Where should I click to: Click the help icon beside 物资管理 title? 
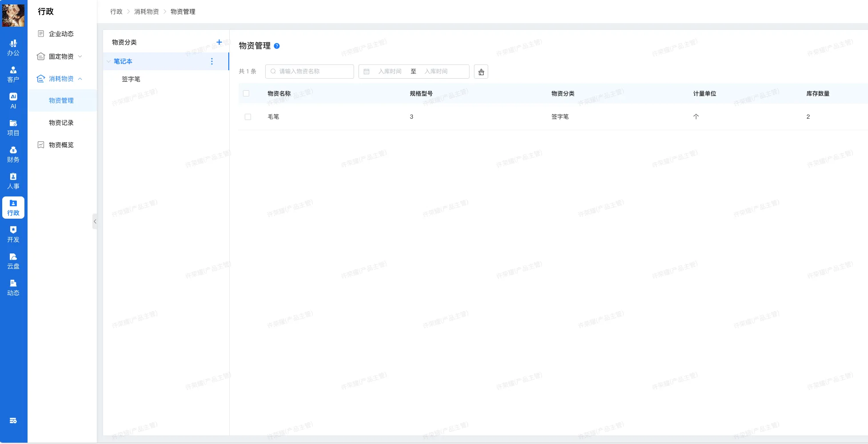click(x=277, y=46)
